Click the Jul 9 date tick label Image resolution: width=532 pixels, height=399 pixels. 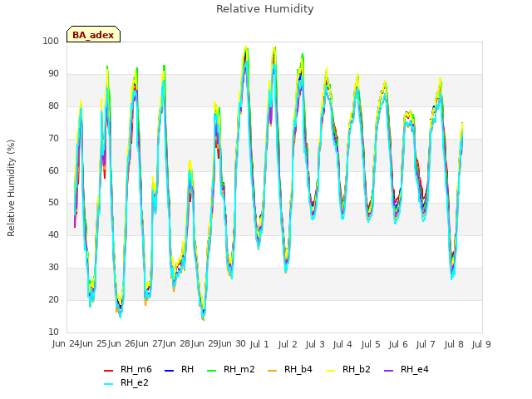click(x=481, y=344)
